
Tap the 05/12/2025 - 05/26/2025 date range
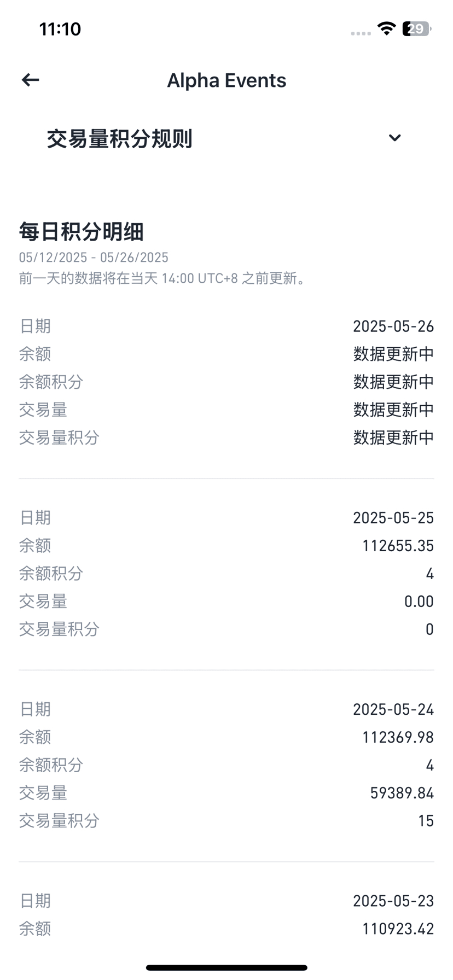[x=94, y=258]
